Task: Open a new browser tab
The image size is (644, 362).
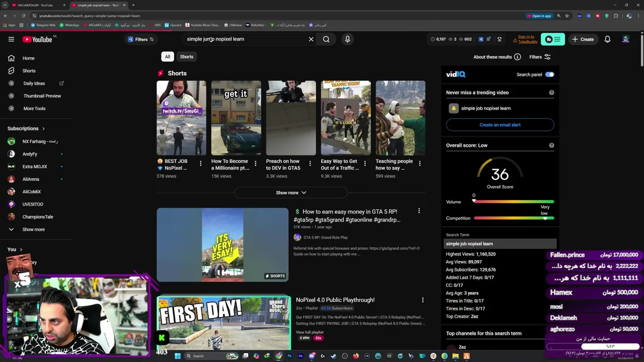Action: 133,5
